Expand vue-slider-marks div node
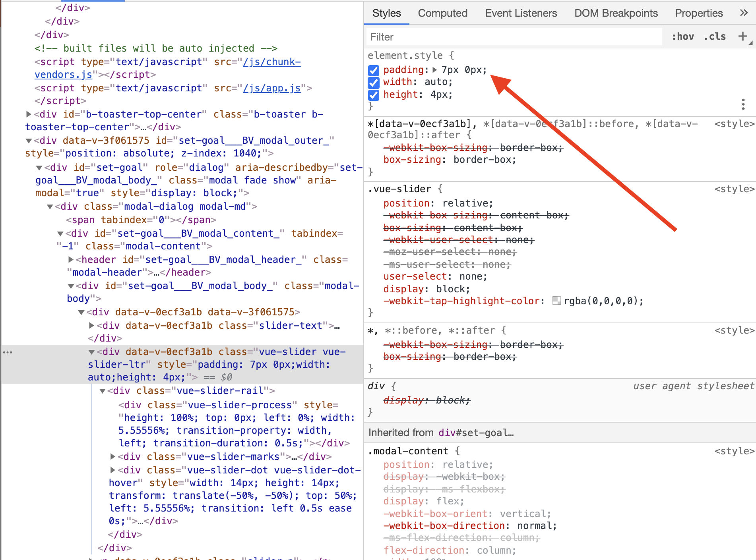756x560 pixels. point(113,457)
